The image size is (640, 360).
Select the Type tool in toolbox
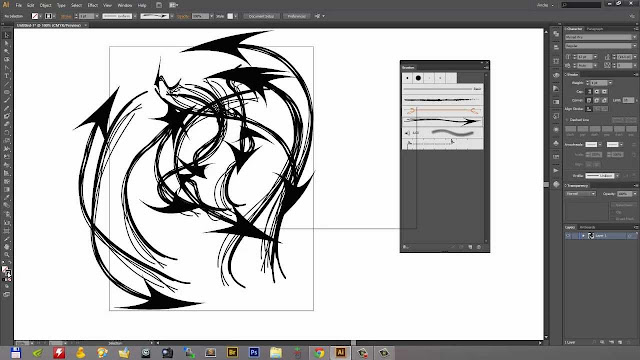[7, 76]
